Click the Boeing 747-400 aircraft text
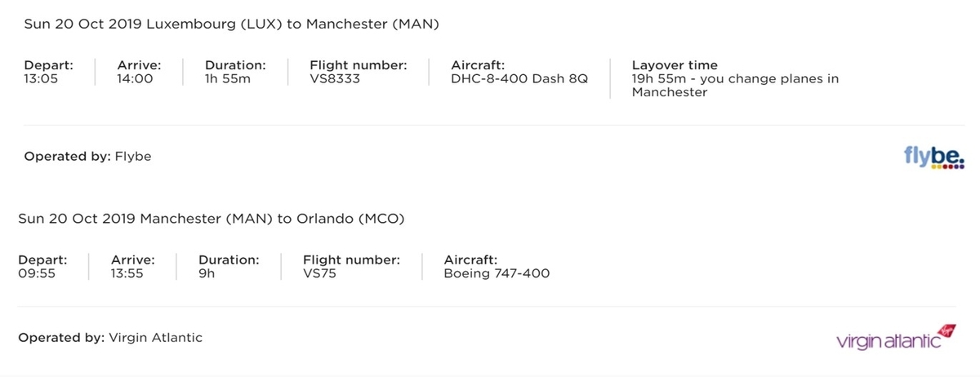Screen dimensions: 980x377 497,273
